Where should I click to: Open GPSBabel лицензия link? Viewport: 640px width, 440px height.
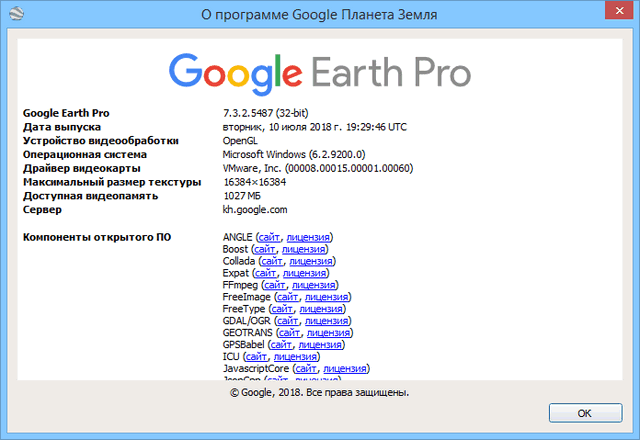tap(320, 344)
